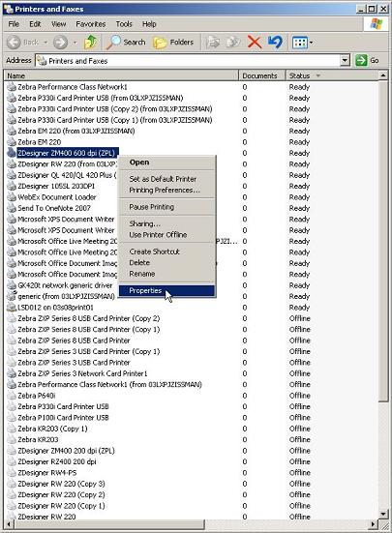Click Properties in the context menu

point(166,290)
